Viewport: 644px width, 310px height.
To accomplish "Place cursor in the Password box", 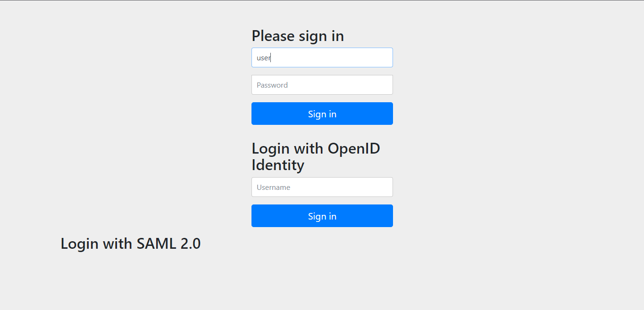I will click(322, 85).
